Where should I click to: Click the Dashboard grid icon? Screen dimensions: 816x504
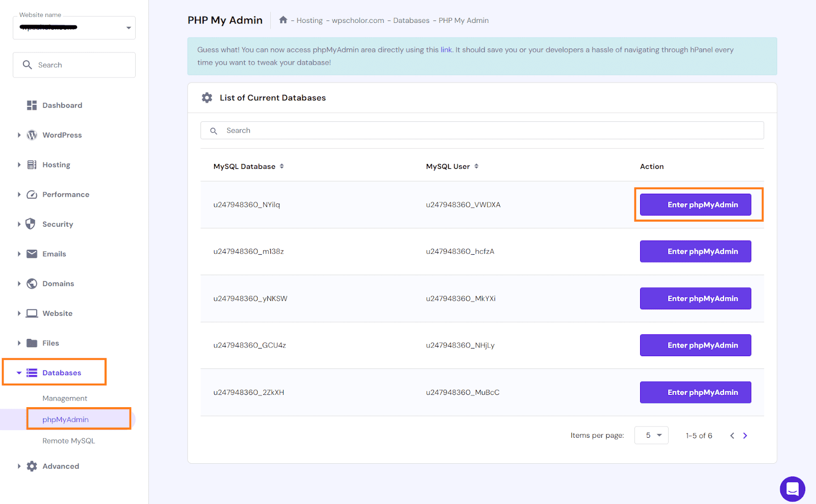pos(32,105)
